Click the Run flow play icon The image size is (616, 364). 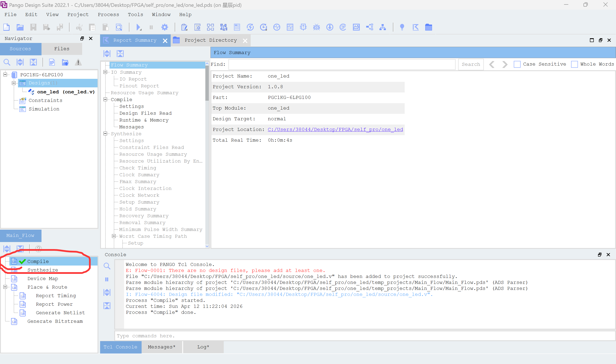pos(138,27)
